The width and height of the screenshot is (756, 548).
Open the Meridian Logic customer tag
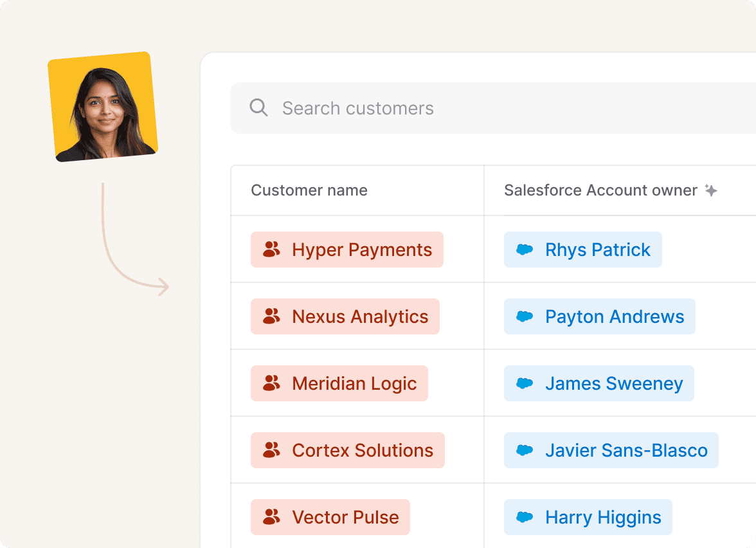click(339, 383)
